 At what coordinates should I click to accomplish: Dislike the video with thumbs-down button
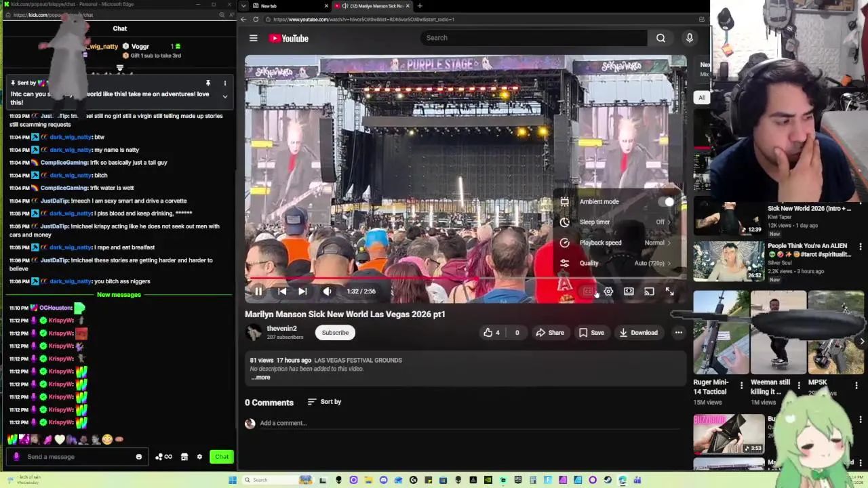517,333
